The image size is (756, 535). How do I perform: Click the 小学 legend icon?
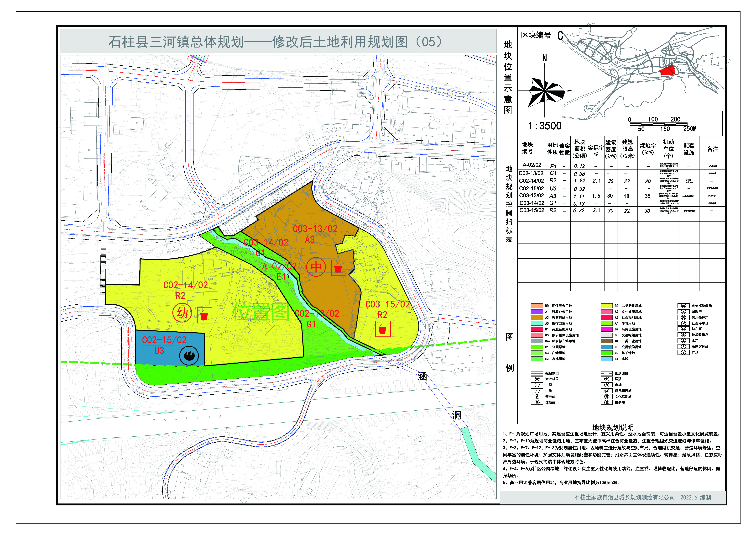pos(537,391)
